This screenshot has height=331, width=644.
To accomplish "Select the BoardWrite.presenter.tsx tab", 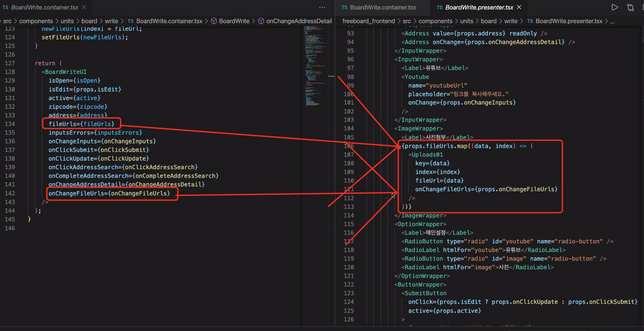I will pyautogui.click(x=479, y=7).
